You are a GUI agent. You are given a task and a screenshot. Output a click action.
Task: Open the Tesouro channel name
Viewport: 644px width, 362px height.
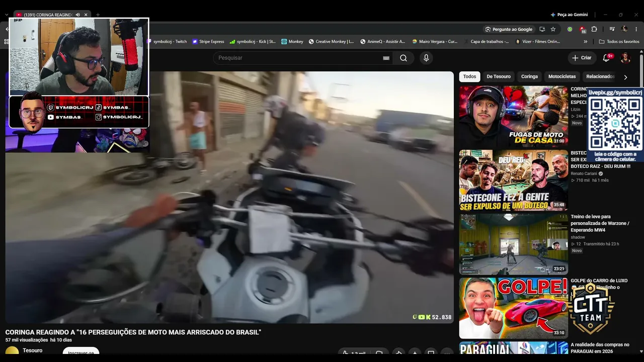coord(33,350)
